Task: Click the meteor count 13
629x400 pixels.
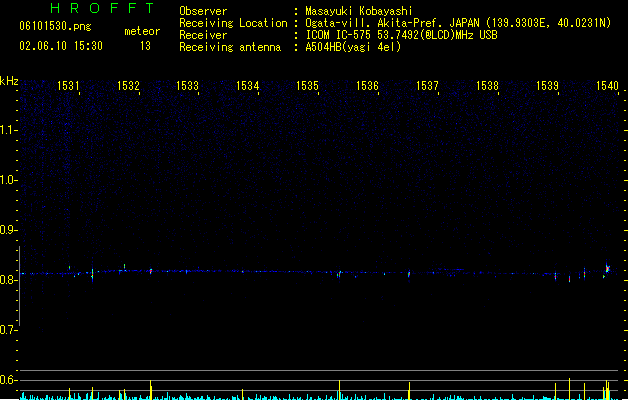Action: 145,46
